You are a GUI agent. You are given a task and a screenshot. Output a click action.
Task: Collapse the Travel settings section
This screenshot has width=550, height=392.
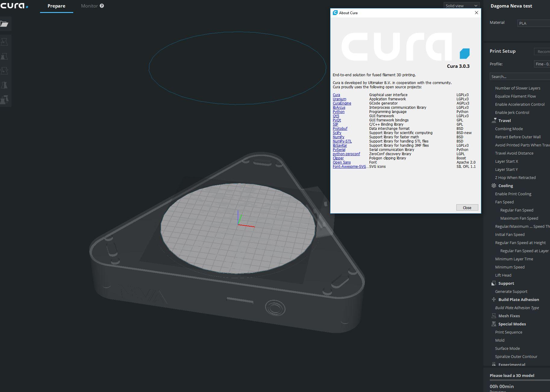[x=505, y=121]
